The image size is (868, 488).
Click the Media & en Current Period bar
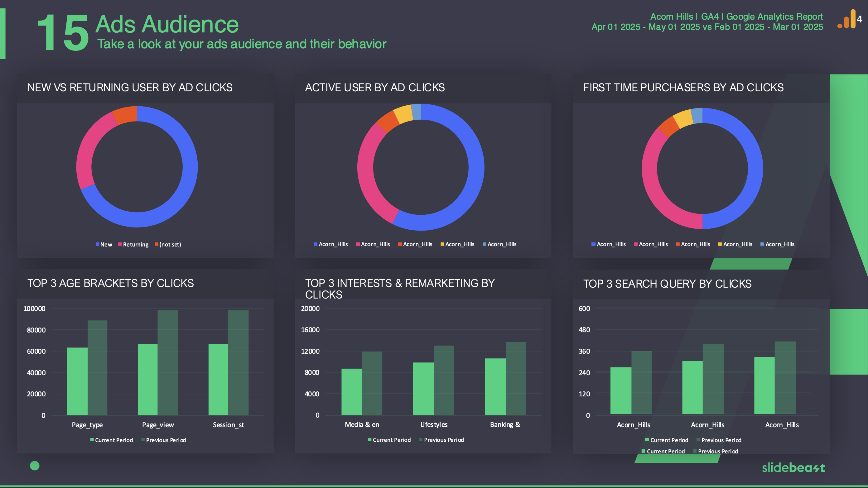(351, 392)
